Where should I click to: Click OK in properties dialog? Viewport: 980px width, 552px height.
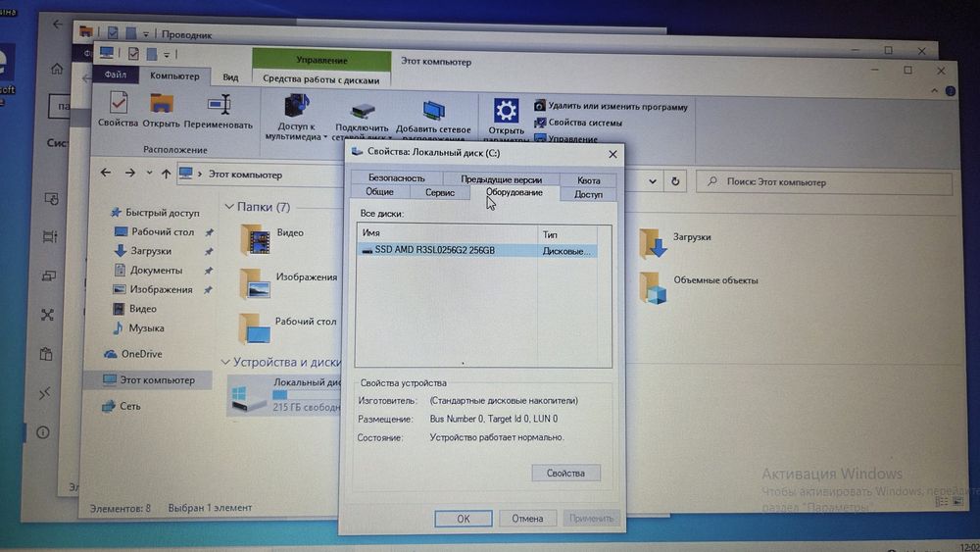464,519
